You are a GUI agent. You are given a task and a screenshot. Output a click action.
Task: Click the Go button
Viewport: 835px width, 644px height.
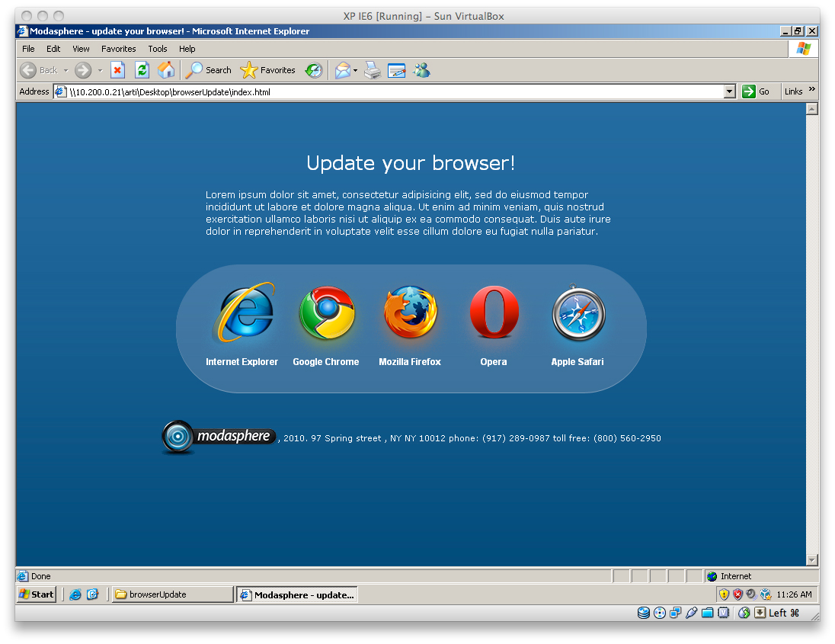click(757, 91)
